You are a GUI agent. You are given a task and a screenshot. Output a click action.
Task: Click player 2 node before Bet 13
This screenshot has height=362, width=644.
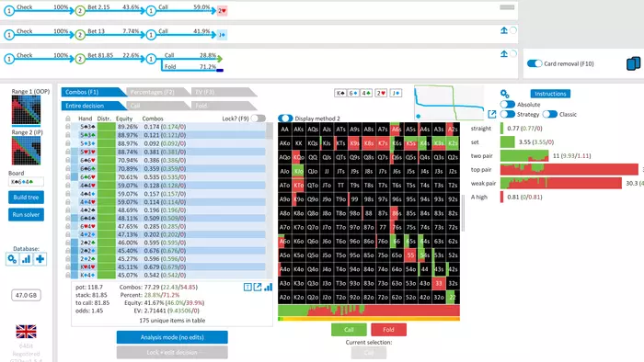point(80,35)
